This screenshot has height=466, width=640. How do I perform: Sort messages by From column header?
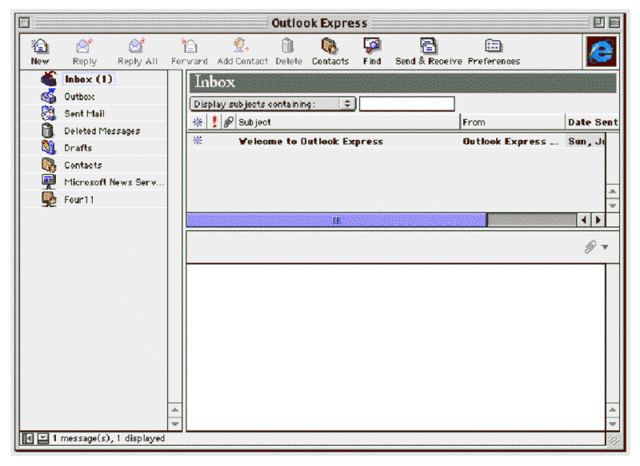pyautogui.click(x=513, y=122)
